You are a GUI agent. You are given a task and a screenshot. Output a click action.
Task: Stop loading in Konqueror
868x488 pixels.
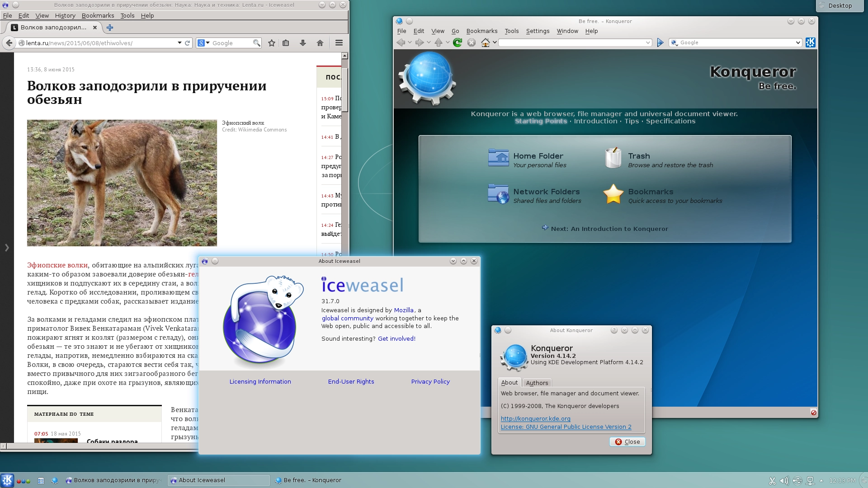tap(472, 42)
